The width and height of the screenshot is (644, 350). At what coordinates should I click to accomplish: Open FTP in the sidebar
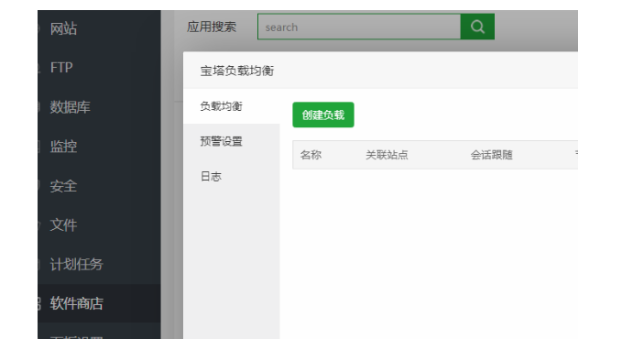point(61,68)
